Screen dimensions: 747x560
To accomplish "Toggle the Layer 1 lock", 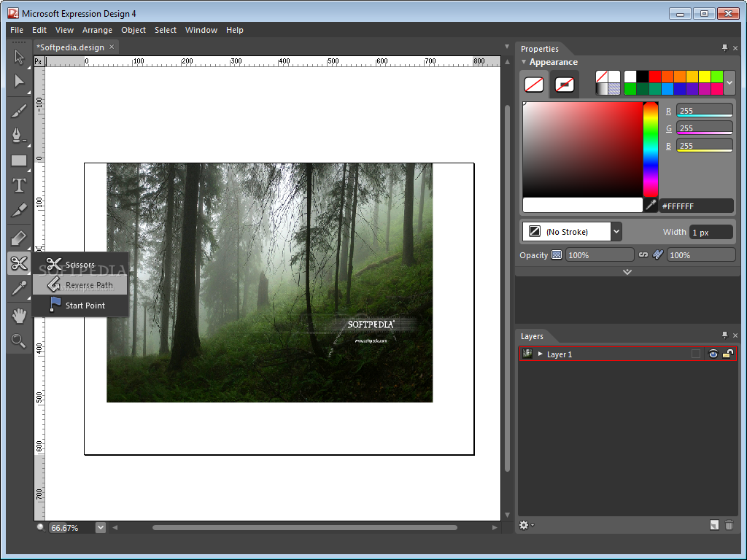I will [728, 354].
